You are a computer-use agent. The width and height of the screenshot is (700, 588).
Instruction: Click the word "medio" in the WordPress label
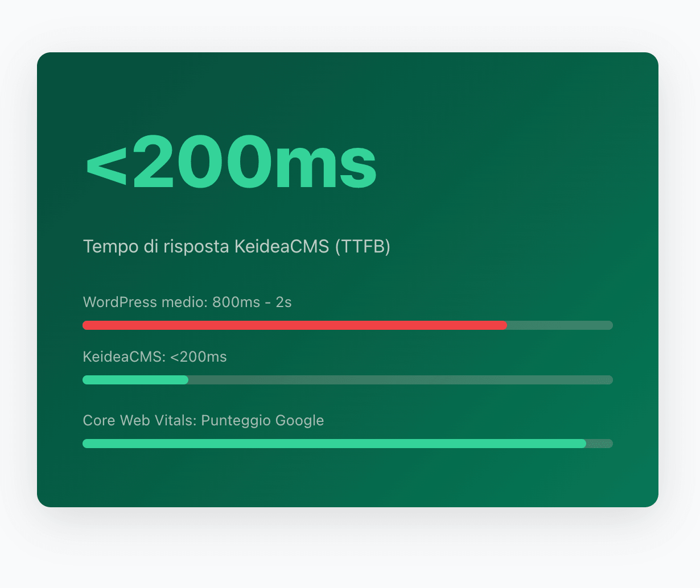[x=184, y=303]
